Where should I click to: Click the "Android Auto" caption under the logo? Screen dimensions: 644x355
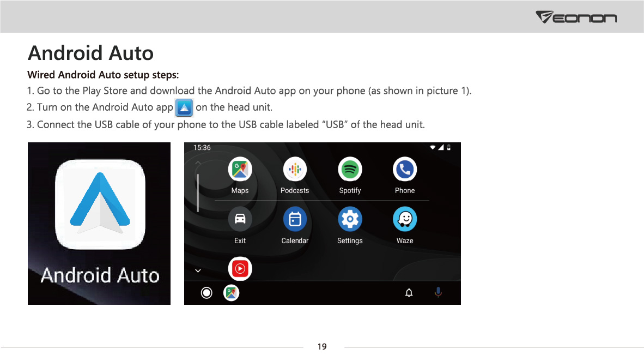tap(100, 275)
